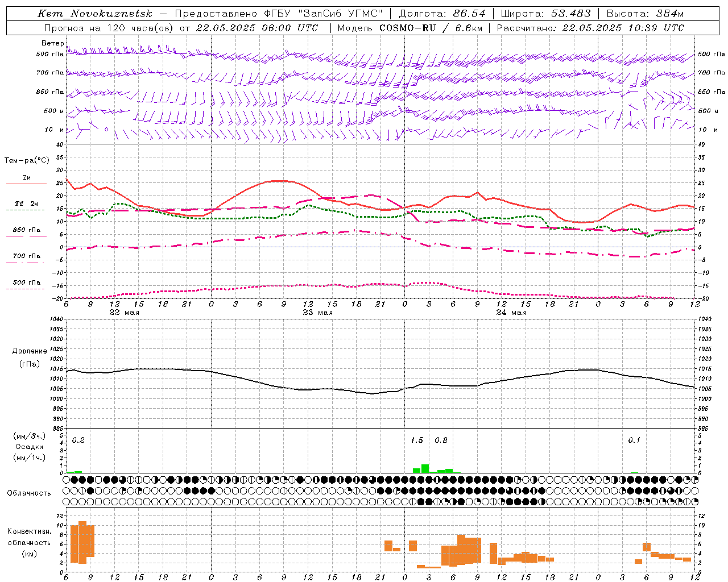This screenshot has width=728, height=582.
Task: Click the '(мм/1ч.)' precipitation unit label
Action: point(30,458)
